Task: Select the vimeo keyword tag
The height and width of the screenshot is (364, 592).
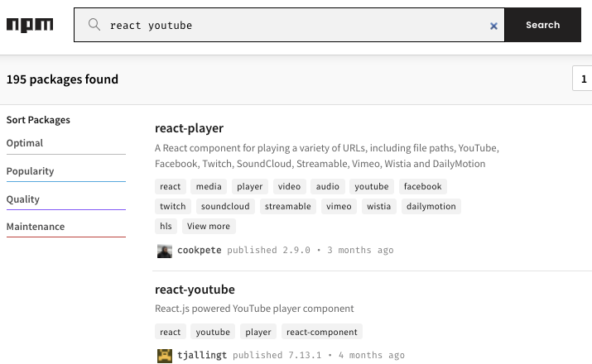Action: [339, 206]
